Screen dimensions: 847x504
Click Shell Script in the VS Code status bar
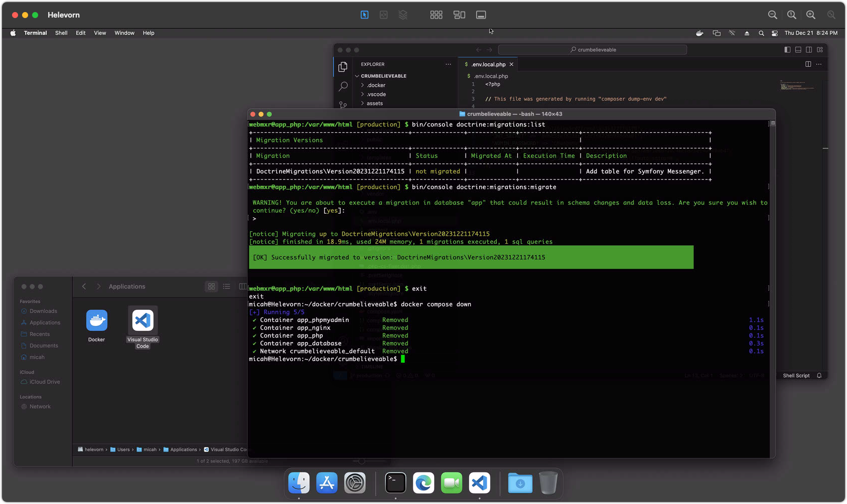pyautogui.click(x=796, y=375)
